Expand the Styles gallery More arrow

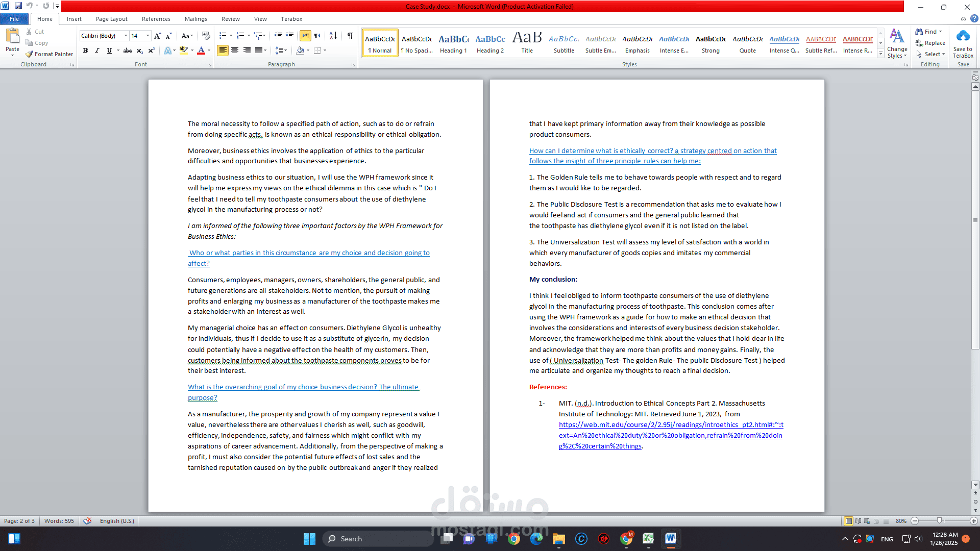tap(881, 54)
